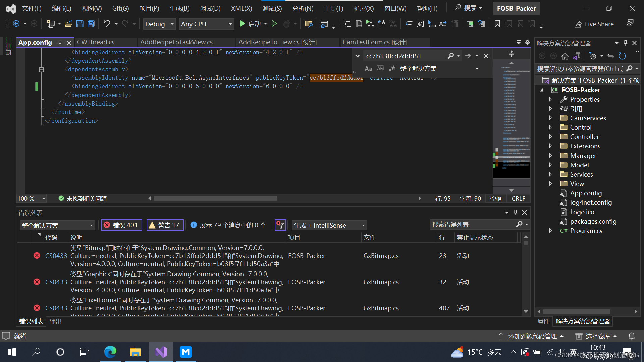Start debugging with the green play icon
The height and width of the screenshot is (362, 644).
[x=242, y=24]
